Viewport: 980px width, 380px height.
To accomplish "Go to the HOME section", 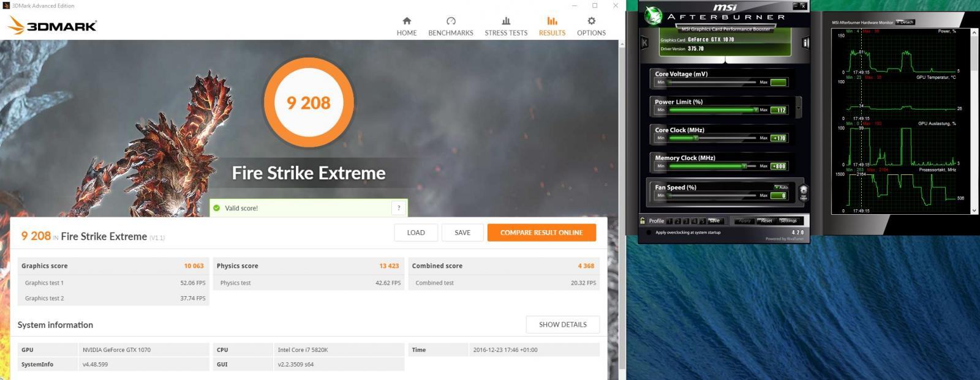I will click(x=407, y=26).
